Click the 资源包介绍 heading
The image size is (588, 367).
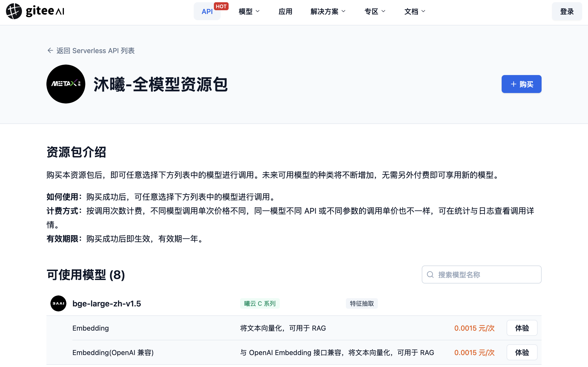pyautogui.click(x=76, y=152)
